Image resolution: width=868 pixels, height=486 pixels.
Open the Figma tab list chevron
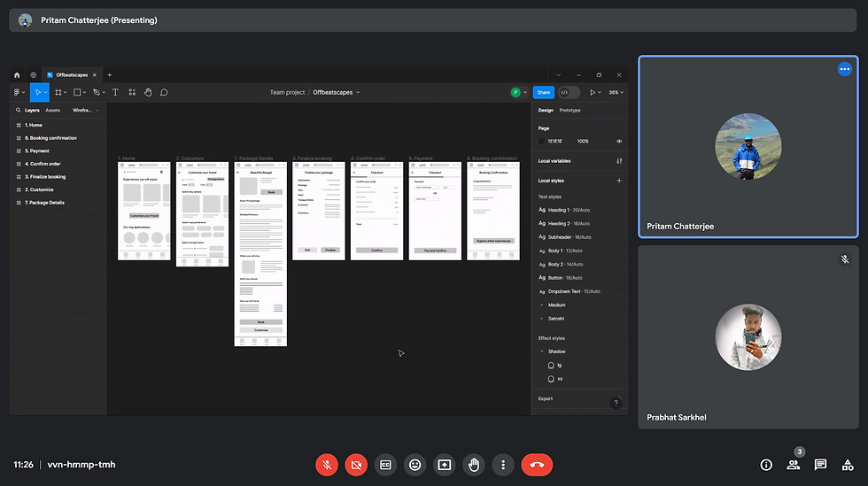558,74
